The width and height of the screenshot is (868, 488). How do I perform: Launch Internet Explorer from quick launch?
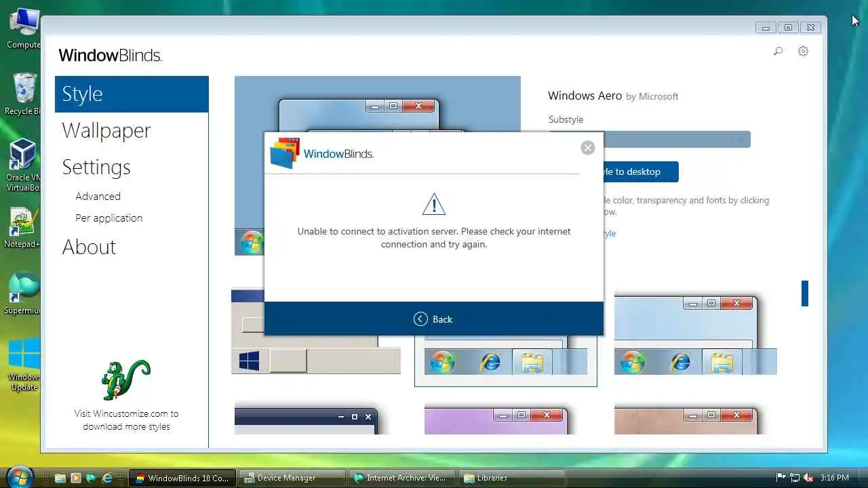(106, 478)
